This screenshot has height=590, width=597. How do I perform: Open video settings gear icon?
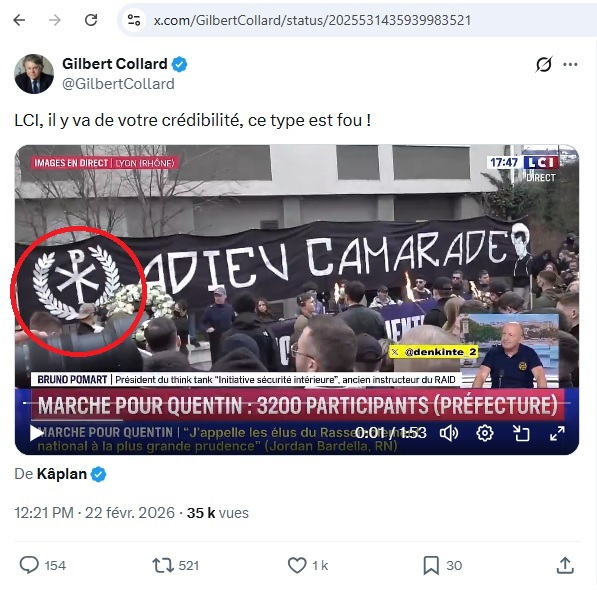[x=485, y=433]
